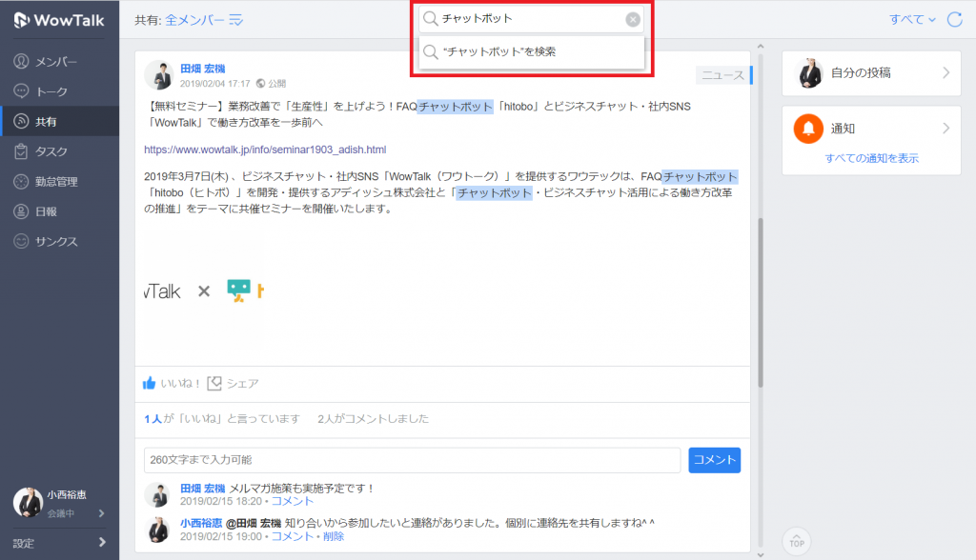Click the 勤怠管理 clock icon
Screen dimensions: 976x560
pyautogui.click(x=21, y=181)
